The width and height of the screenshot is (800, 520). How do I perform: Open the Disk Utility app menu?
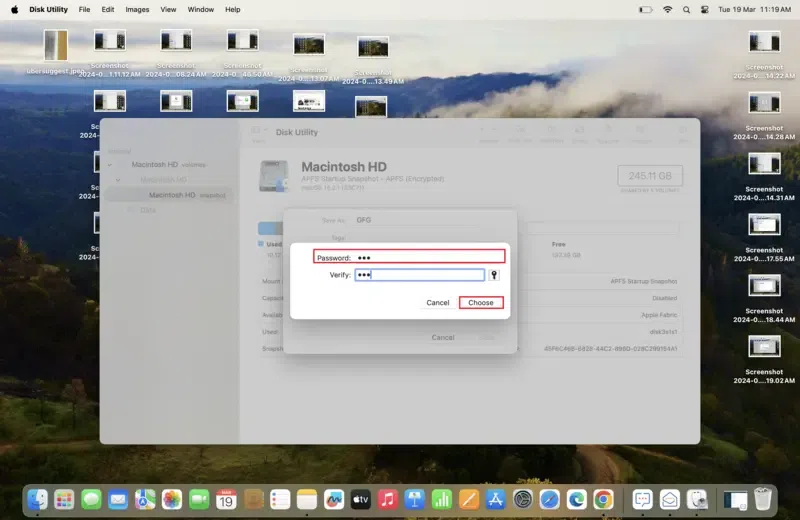tap(48, 9)
